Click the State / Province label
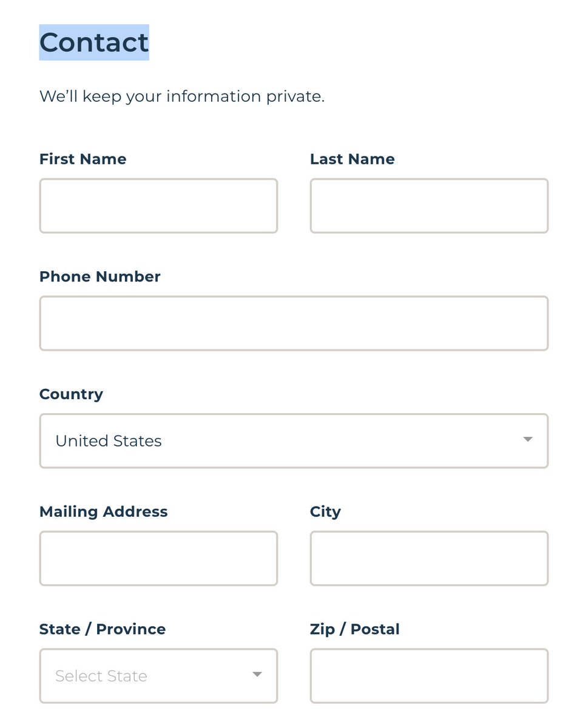 (x=103, y=630)
